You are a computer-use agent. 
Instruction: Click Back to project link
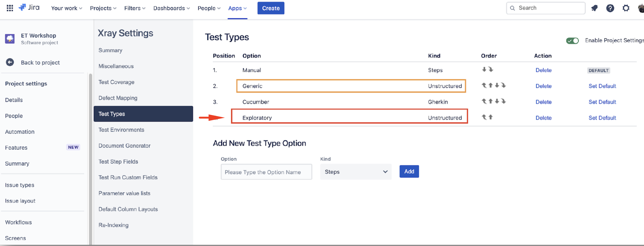point(40,63)
